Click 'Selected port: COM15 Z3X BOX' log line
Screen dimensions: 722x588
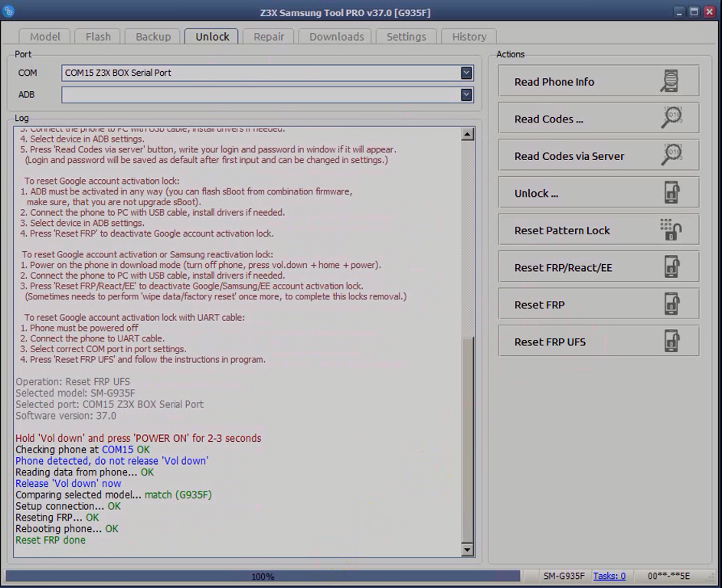click(109, 404)
